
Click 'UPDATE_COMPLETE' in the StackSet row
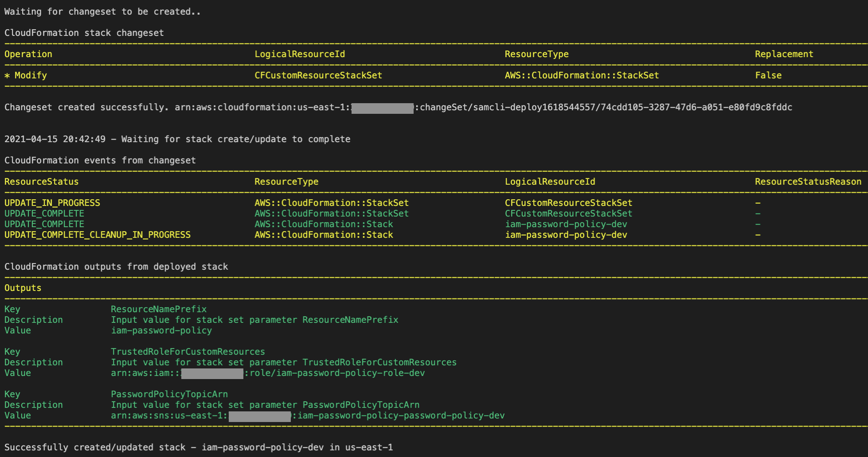click(x=44, y=213)
